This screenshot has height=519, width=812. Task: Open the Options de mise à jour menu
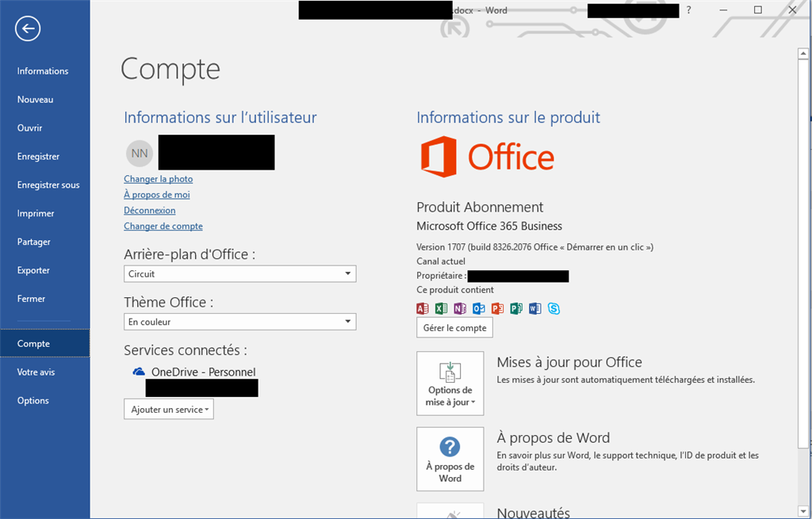450,384
